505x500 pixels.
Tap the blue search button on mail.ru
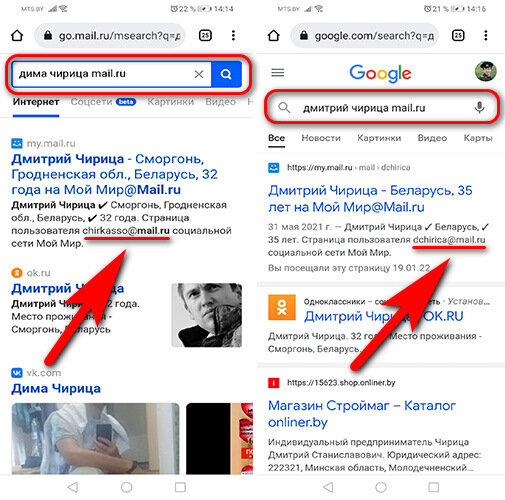226,74
